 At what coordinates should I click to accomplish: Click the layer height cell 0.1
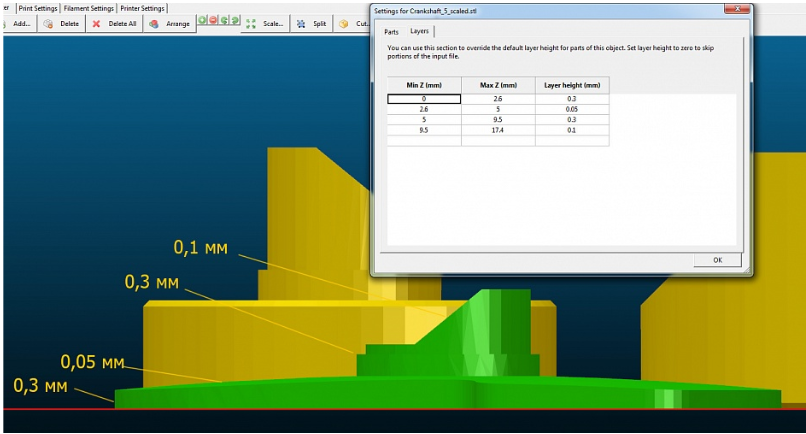pos(572,130)
